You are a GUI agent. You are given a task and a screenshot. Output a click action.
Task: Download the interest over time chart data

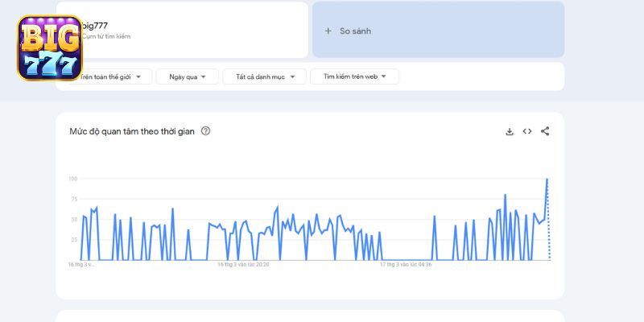pos(510,131)
